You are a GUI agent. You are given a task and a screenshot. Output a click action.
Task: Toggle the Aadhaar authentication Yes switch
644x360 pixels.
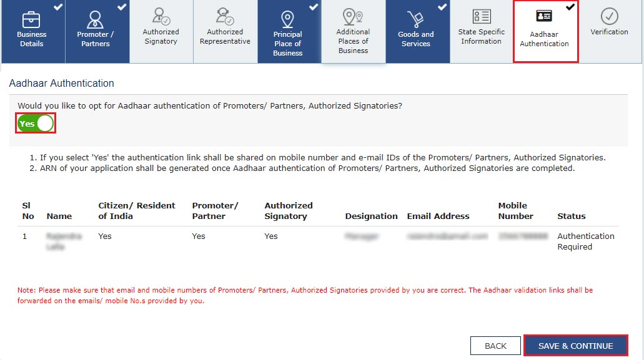pos(36,124)
